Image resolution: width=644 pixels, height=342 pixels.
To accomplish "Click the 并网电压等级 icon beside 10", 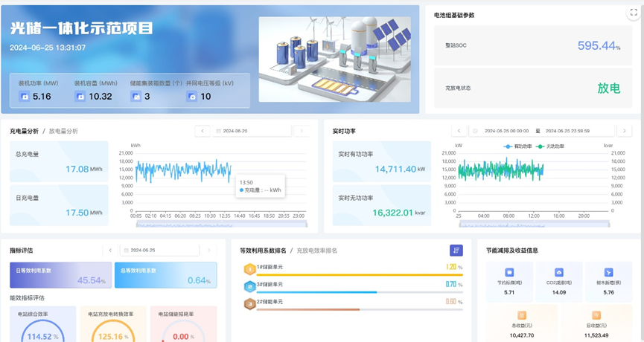I will pos(192,97).
